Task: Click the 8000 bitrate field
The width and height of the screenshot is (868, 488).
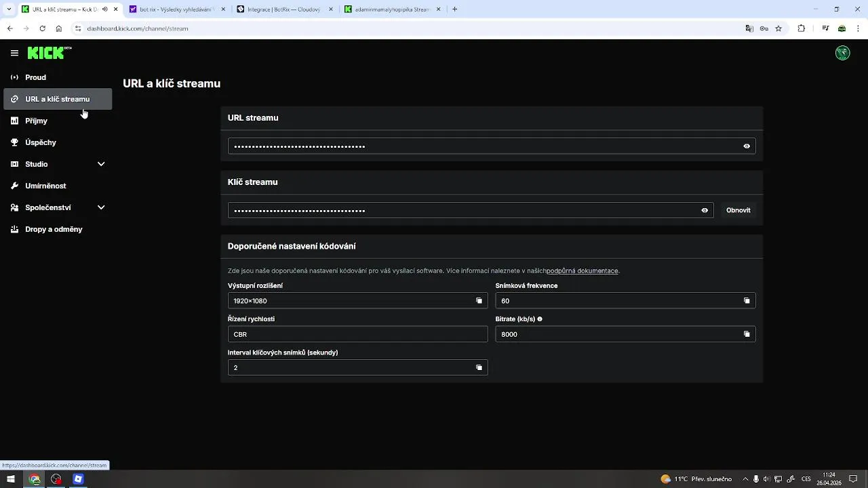Action: click(625, 334)
